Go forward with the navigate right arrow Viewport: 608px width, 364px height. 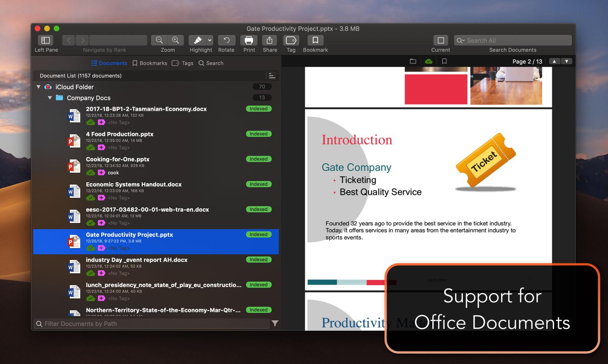point(82,40)
